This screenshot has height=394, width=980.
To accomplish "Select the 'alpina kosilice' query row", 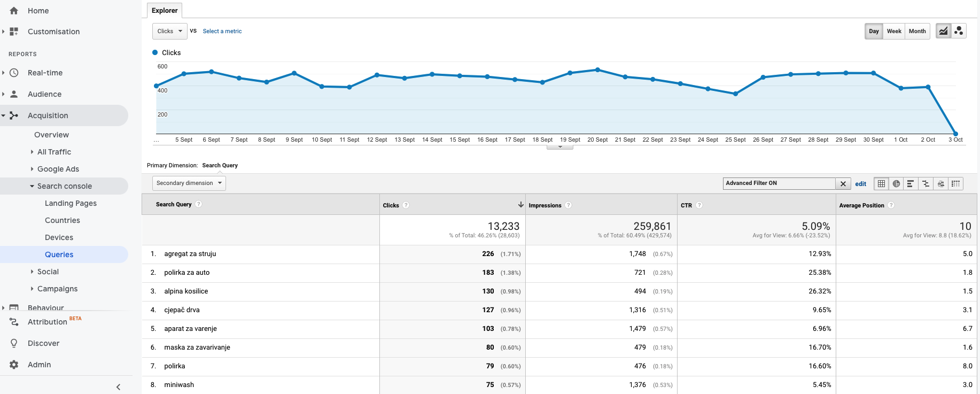I will tap(559, 291).
